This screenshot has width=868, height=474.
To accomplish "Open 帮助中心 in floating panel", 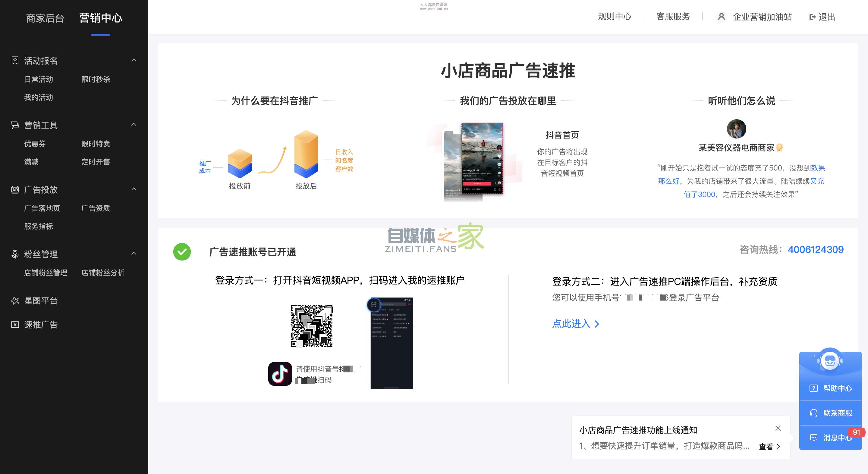I will (831, 388).
